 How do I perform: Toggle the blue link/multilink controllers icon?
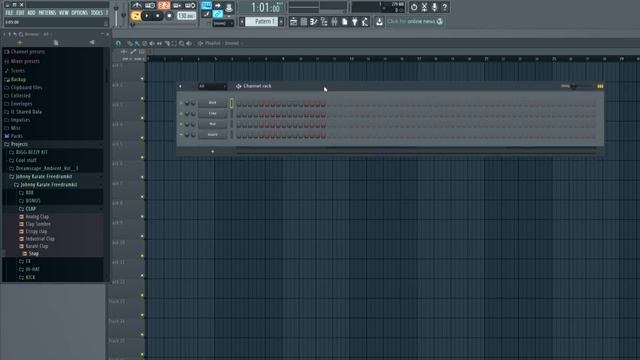[x=218, y=15]
